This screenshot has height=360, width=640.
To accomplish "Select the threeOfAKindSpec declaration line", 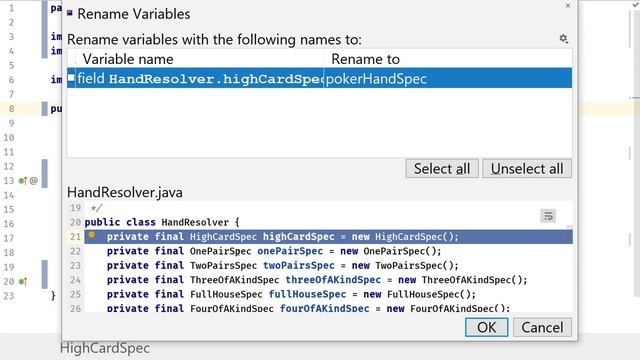I will (328, 280).
